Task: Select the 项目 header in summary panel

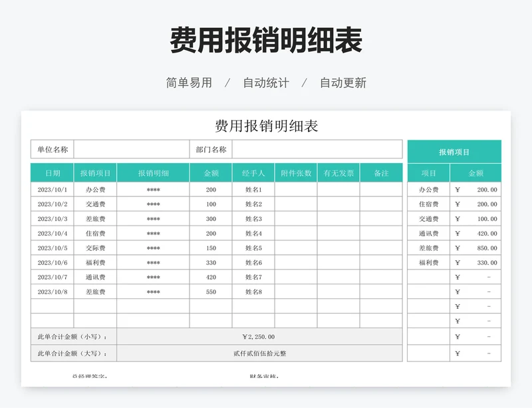Action: click(428, 173)
